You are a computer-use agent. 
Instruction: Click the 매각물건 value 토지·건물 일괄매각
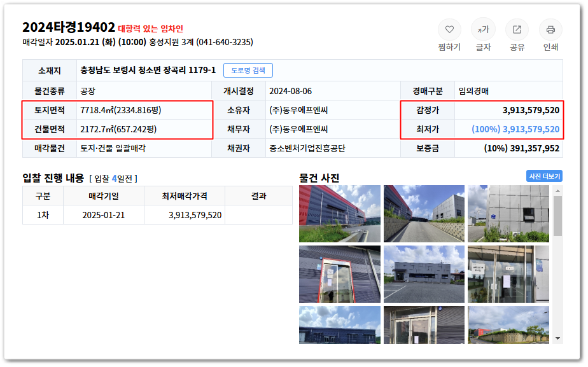tap(113, 148)
